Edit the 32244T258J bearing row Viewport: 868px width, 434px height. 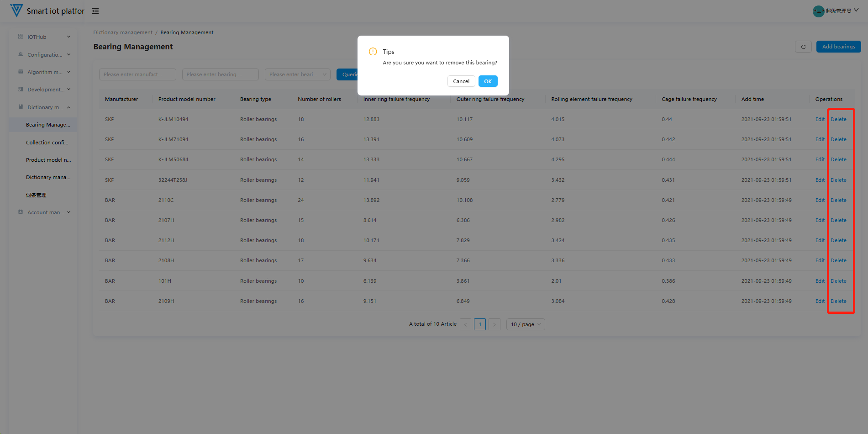[820, 180]
